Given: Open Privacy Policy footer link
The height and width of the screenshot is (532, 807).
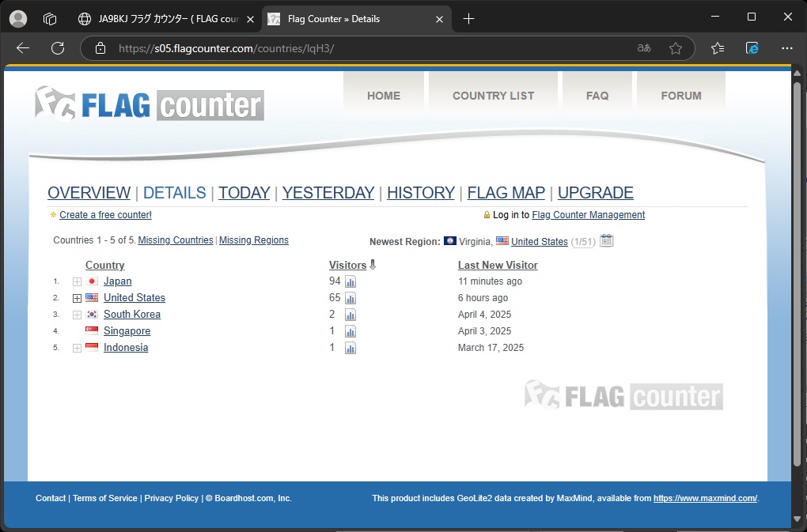Looking at the screenshot, I should point(172,498).
